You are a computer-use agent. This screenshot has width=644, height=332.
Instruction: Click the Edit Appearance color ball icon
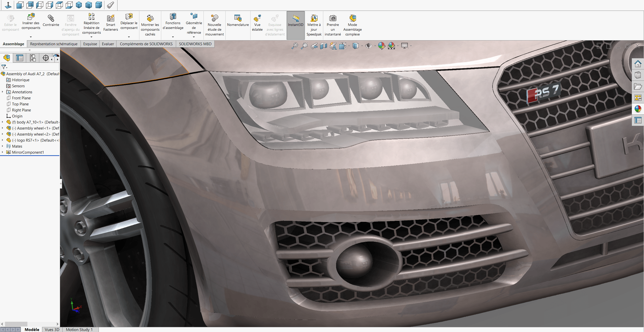(381, 46)
